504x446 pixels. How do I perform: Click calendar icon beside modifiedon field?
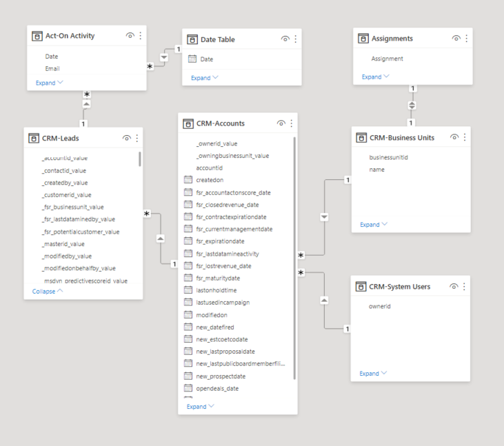pyautogui.click(x=188, y=314)
